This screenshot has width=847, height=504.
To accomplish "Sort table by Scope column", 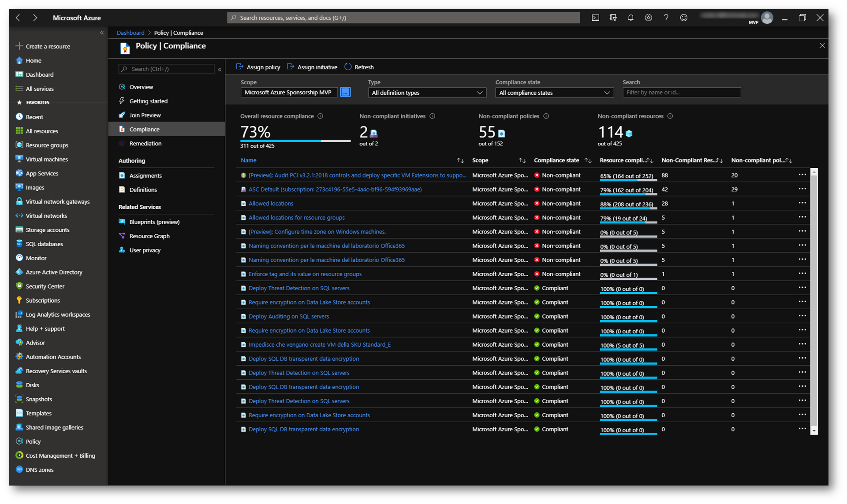I will click(522, 160).
